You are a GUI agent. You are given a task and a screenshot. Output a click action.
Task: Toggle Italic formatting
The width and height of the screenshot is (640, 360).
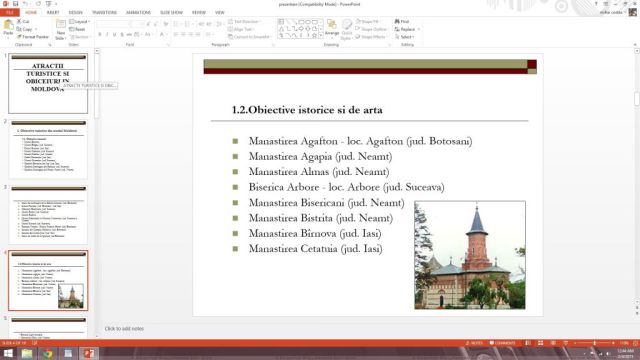tap(107, 35)
